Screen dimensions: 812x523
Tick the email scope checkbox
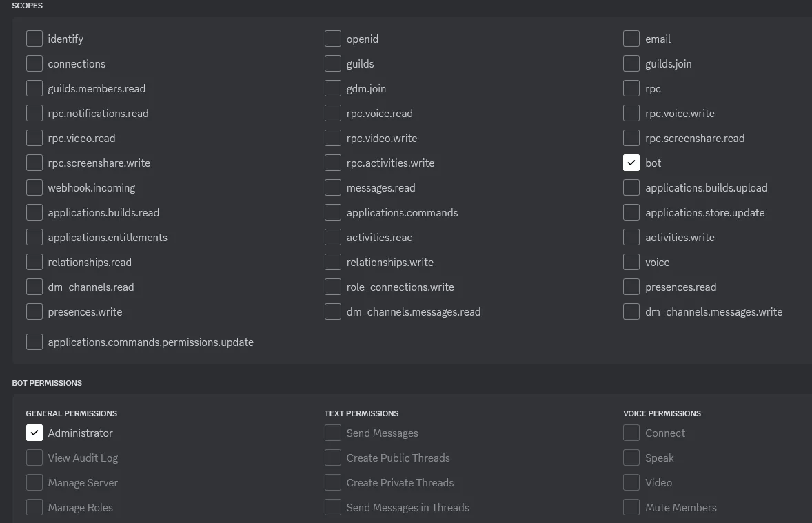(x=631, y=39)
